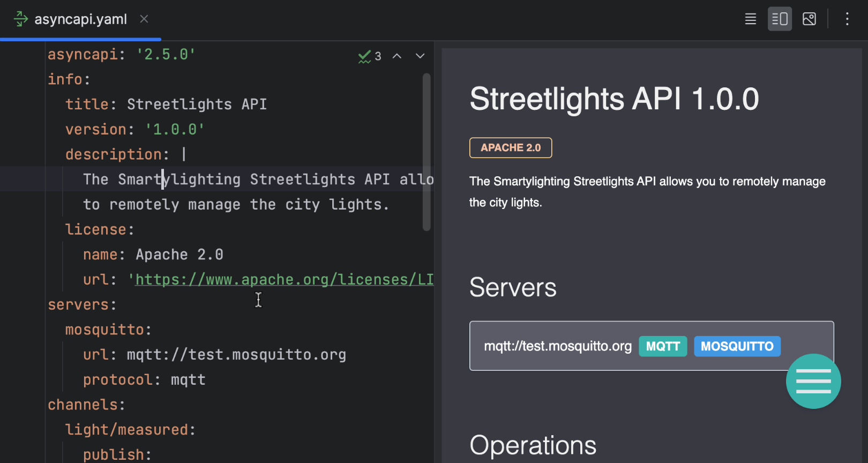
Task: Click the MOSQUITTO server badge
Action: pos(737,347)
